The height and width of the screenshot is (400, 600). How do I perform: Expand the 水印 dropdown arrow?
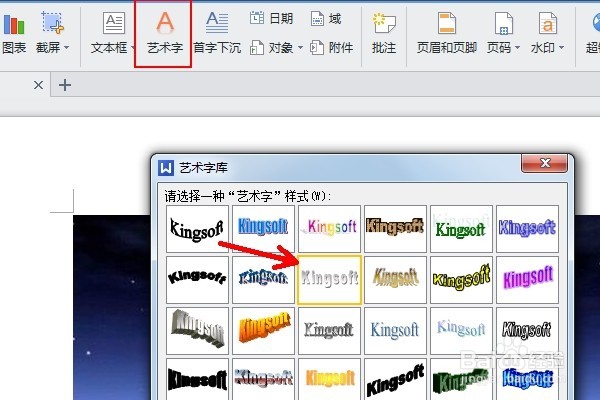pyautogui.click(x=561, y=48)
